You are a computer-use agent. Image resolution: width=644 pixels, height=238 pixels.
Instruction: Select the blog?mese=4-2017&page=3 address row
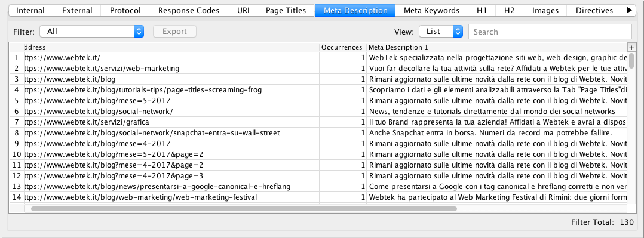[172, 175]
